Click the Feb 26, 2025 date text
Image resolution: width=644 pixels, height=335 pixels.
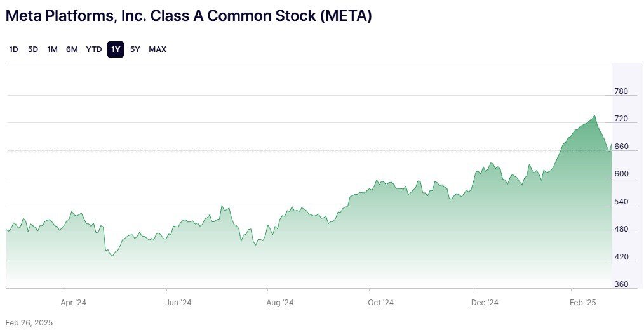[29, 323]
